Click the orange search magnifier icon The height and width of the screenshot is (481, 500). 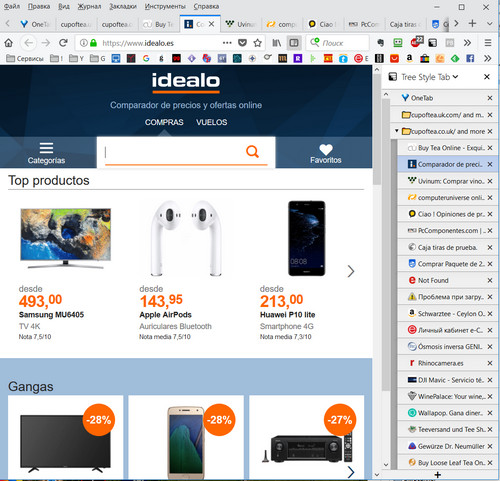click(x=252, y=152)
